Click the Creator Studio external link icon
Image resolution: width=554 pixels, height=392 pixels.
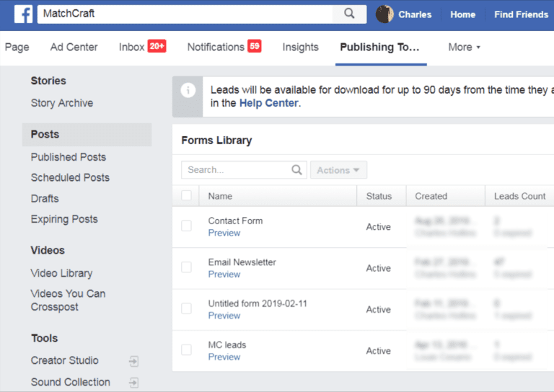tap(133, 361)
